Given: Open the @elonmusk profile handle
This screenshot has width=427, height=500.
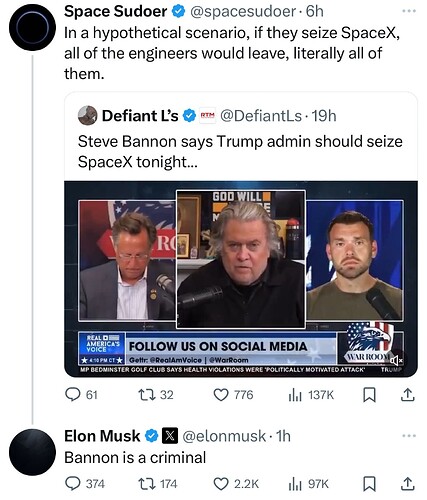Looking at the screenshot, I should tap(224, 436).
